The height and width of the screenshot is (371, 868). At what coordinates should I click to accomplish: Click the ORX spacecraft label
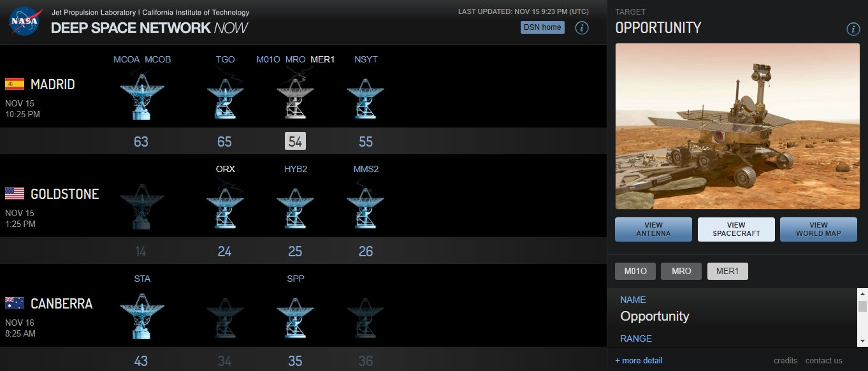click(226, 169)
